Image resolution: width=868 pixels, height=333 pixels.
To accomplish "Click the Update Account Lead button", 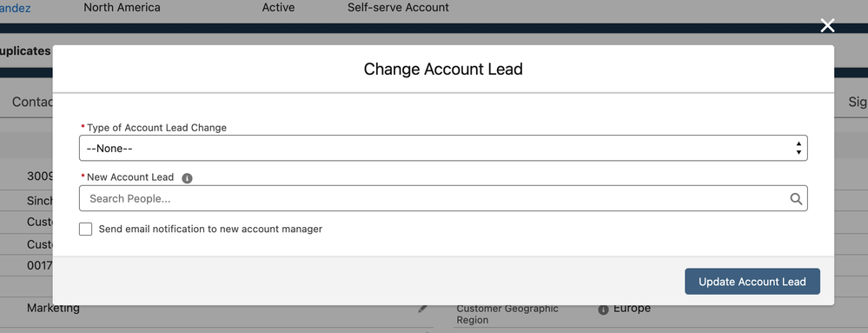I will (x=752, y=282).
